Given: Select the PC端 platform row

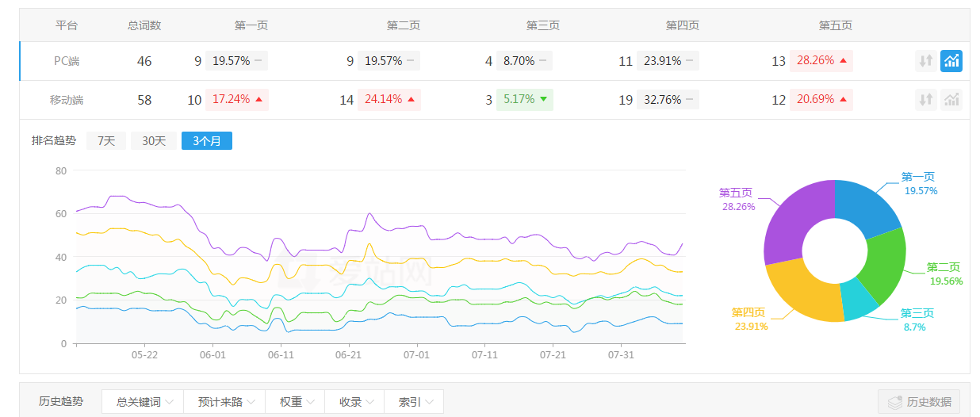Looking at the screenshot, I should [x=494, y=61].
